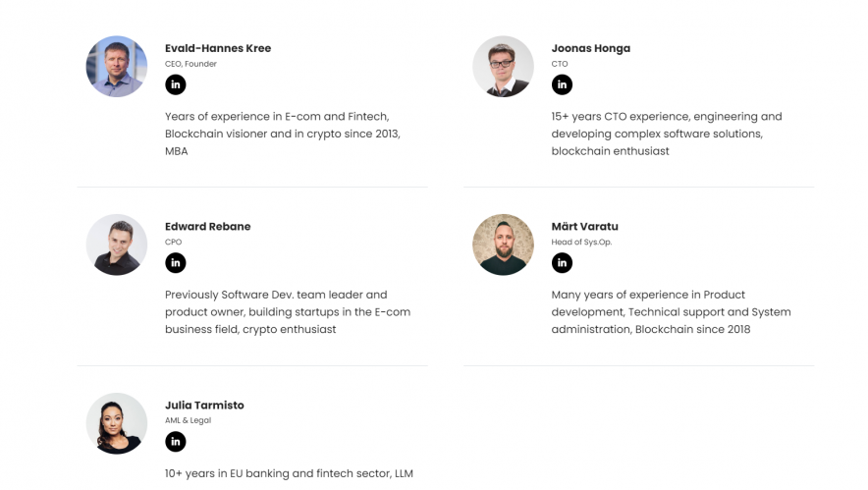
Task: Click the 'CEO, Founder' title text
Action: click(x=190, y=64)
